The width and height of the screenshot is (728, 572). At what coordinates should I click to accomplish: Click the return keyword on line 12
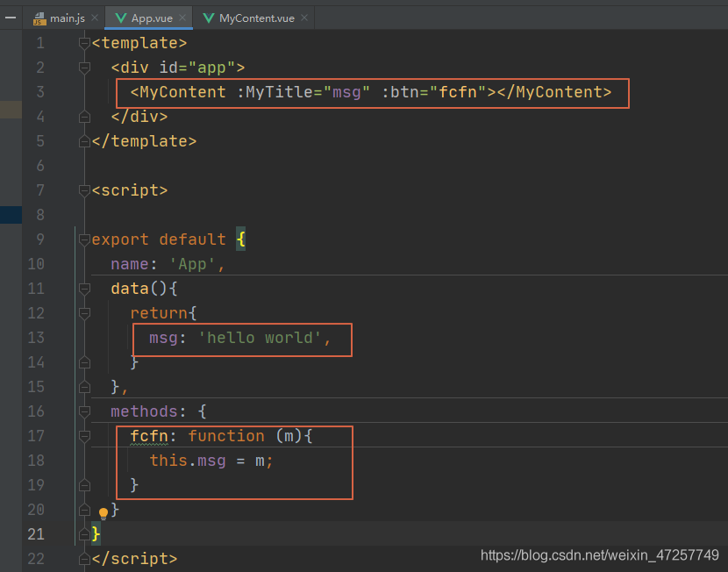[159, 313]
